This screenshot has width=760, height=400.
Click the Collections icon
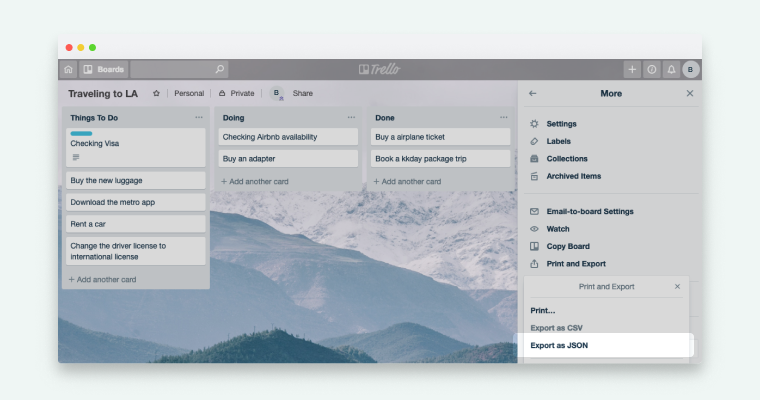click(x=534, y=159)
